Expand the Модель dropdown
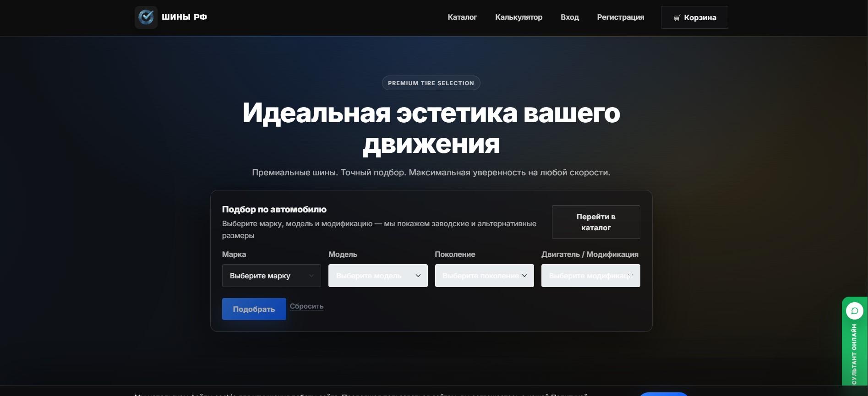 [x=378, y=276]
